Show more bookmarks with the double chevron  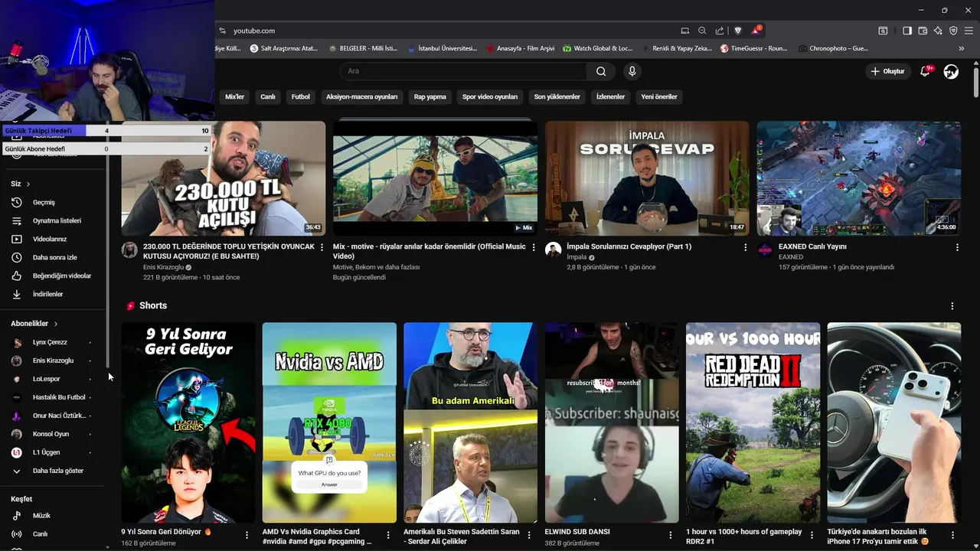pos(962,48)
